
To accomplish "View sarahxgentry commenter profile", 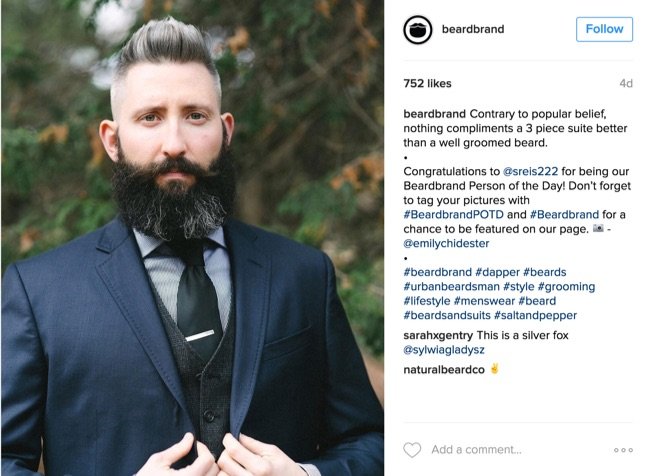I will pos(438,335).
